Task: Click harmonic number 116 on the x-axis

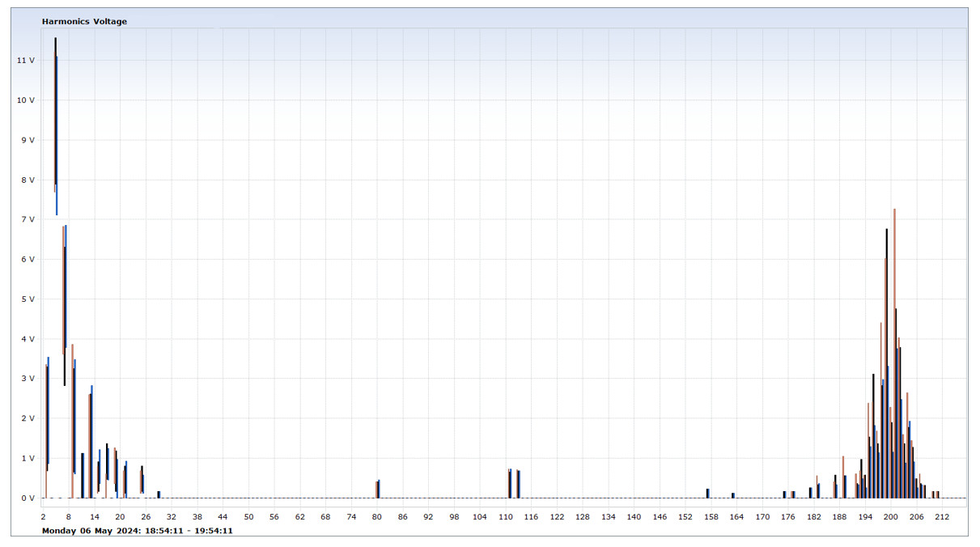Action: click(x=531, y=516)
